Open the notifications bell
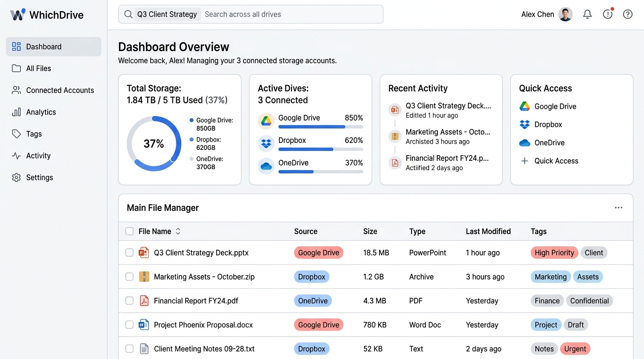This screenshot has height=359, width=644. click(587, 14)
